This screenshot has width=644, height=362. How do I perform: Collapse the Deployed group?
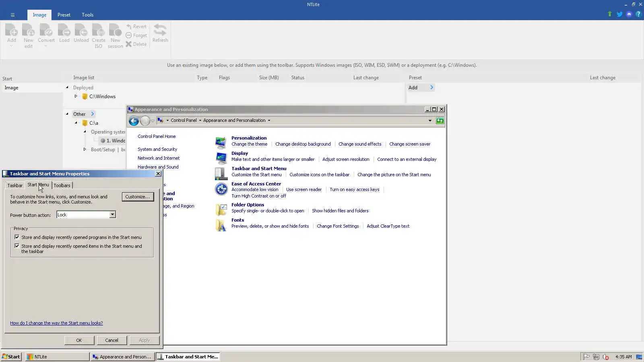tap(67, 87)
